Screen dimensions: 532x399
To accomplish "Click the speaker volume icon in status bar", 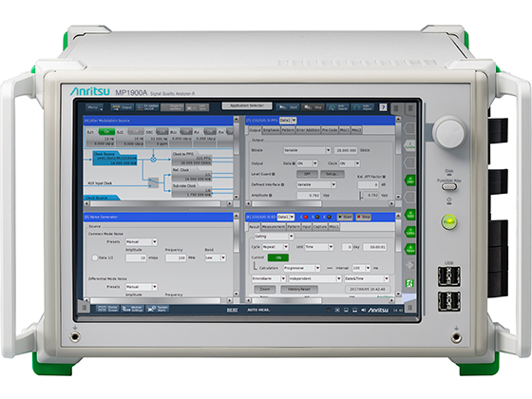I will click(363, 310).
